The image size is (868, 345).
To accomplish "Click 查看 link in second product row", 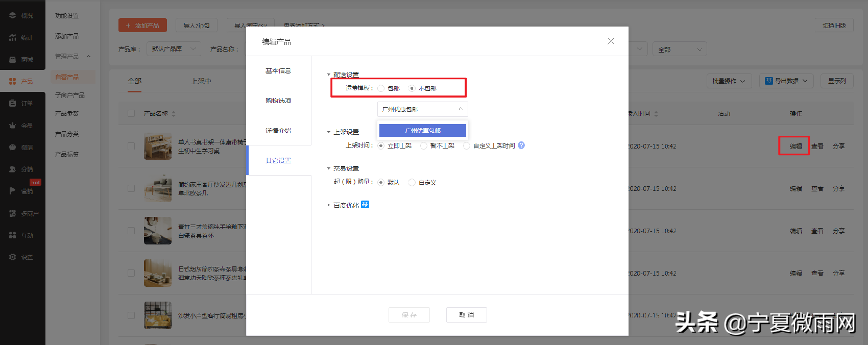I will (817, 189).
